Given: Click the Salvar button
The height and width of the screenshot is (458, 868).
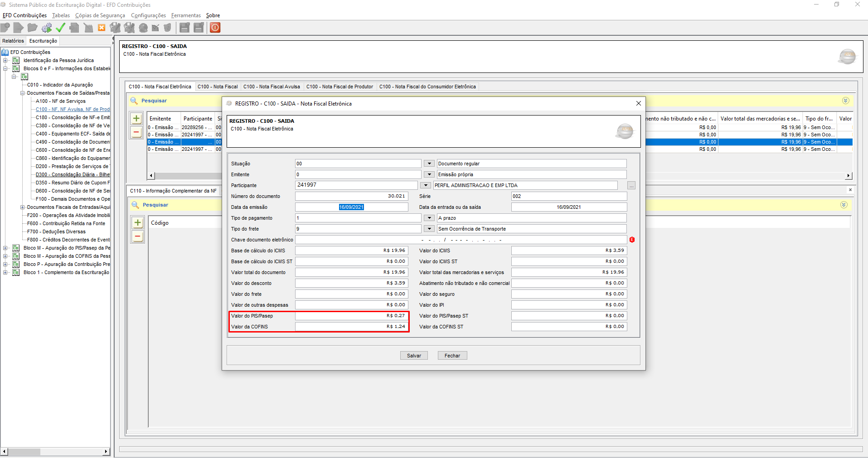Looking at the screenshot, I should [414, 356].
